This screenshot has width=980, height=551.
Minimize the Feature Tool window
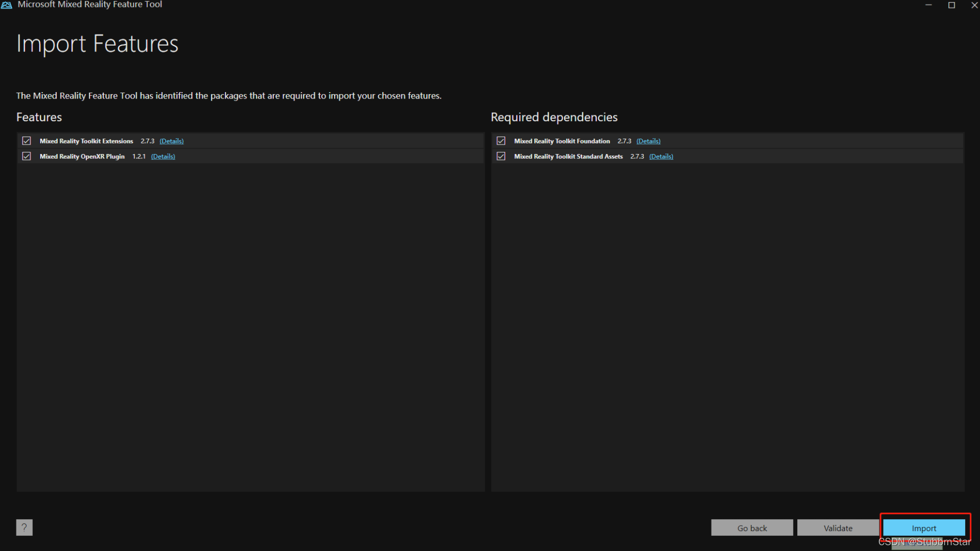(x=928, y=5)
